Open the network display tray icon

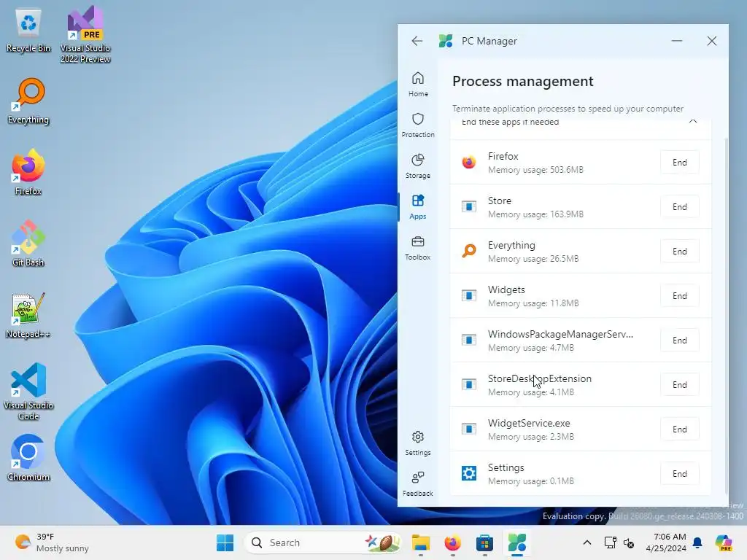coord(611,542)
